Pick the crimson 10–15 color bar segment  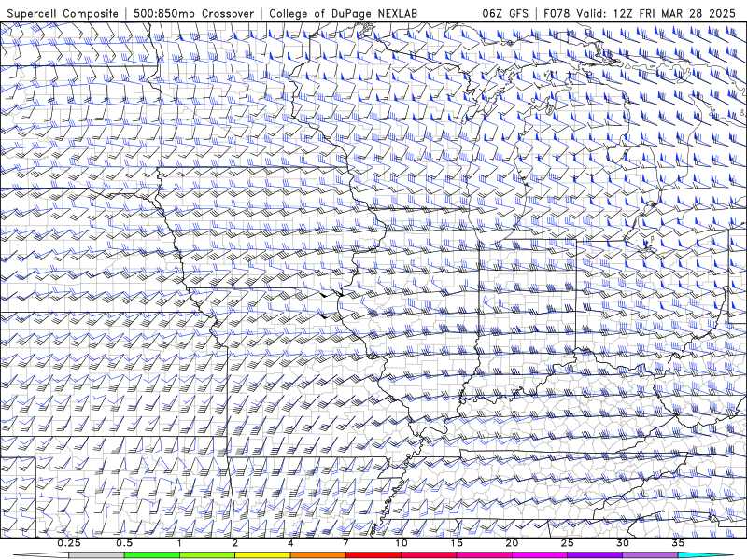click(429, 555)
